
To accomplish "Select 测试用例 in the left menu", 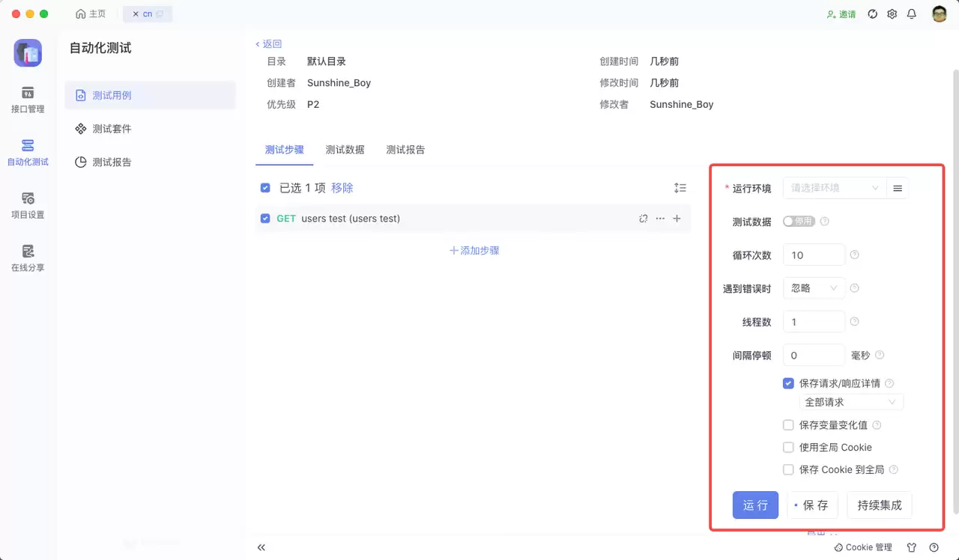I will click(150, 95).
